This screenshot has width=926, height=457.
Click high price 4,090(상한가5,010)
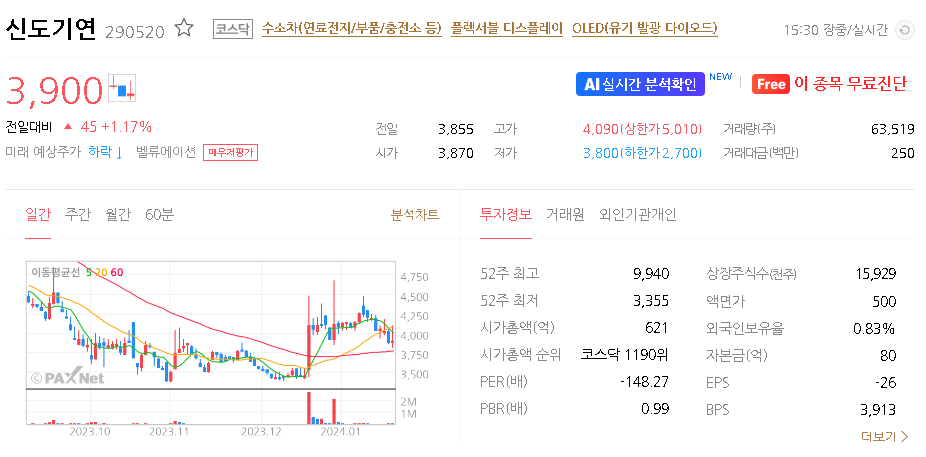[643, 129]
